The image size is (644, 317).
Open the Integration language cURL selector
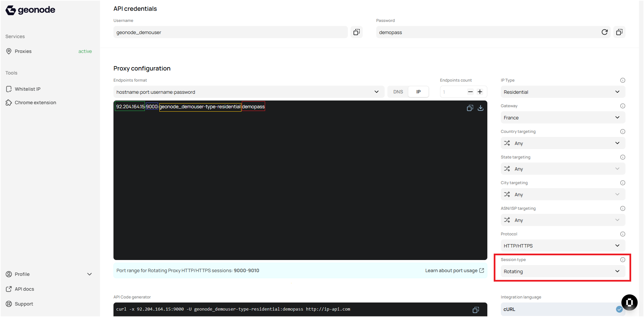click(x=563, y=309)
